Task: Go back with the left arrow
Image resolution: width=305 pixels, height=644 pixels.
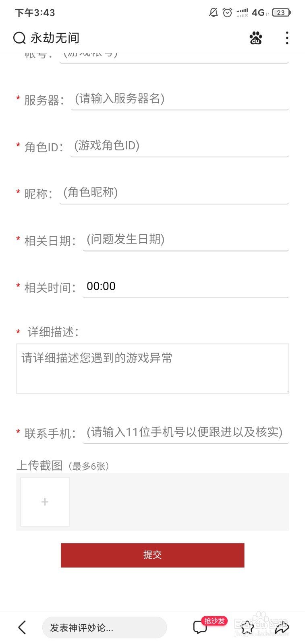Action: coord(22,627)
